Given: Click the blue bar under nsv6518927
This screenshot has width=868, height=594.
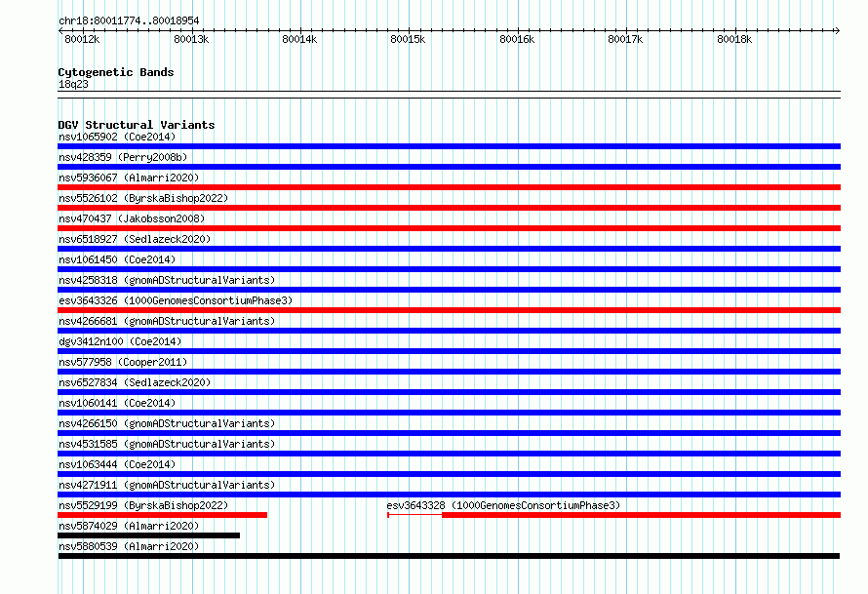Looking at the screenshot, I should (x=449, y=249).
